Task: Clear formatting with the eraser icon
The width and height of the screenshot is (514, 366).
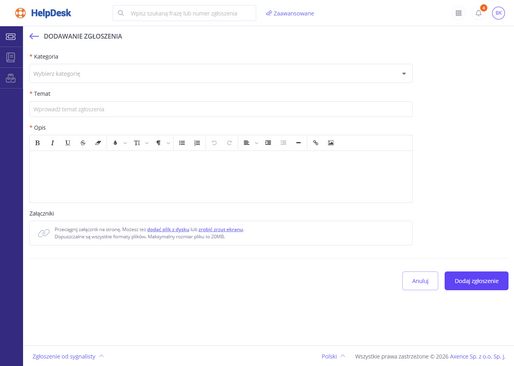Action: click(x=98, y=143)
